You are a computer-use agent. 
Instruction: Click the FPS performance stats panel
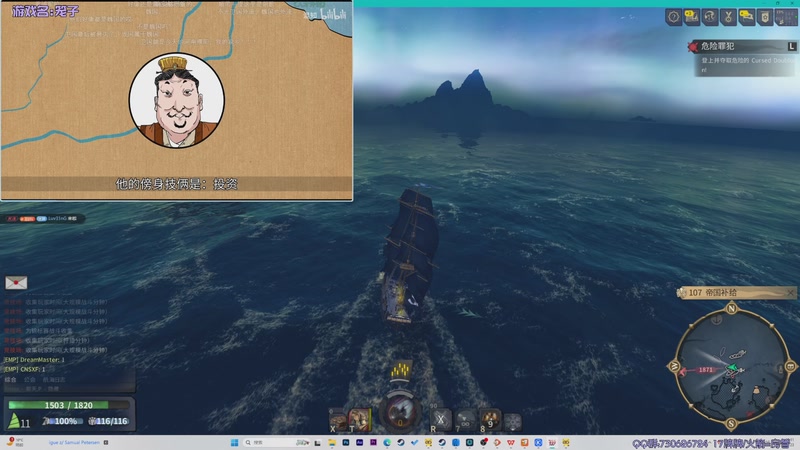tap(786, 17)
